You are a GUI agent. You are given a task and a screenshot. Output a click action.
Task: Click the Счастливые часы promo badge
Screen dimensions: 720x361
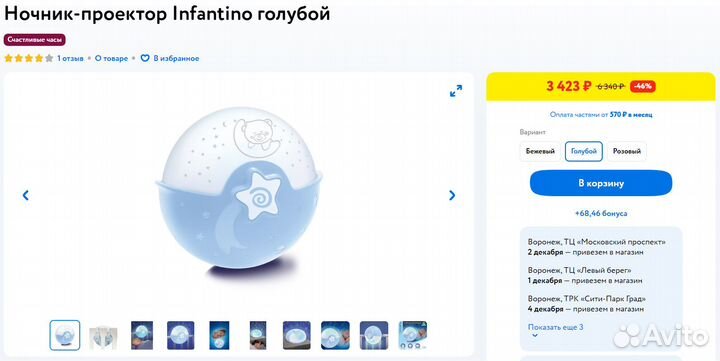click(x=35, y=39)
